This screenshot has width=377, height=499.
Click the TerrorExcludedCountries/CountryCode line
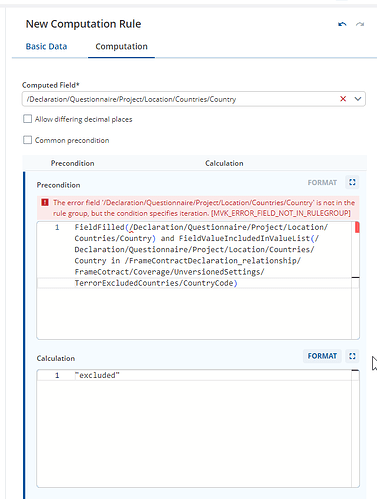coord(156,283)
